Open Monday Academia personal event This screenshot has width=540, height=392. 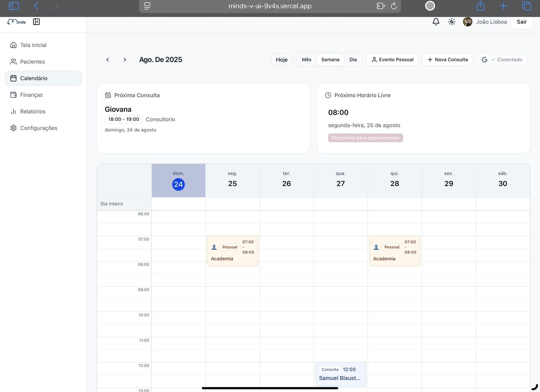[232, 251]
